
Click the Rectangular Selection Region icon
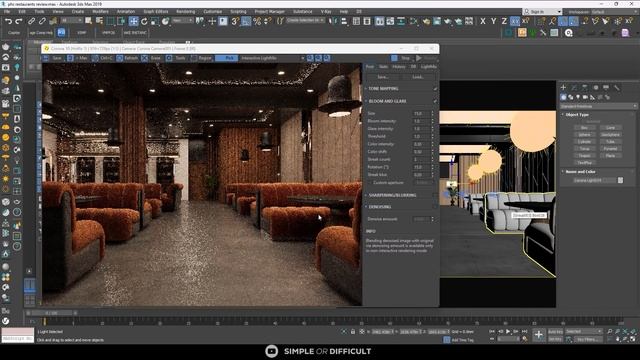[x=111, y=21]
